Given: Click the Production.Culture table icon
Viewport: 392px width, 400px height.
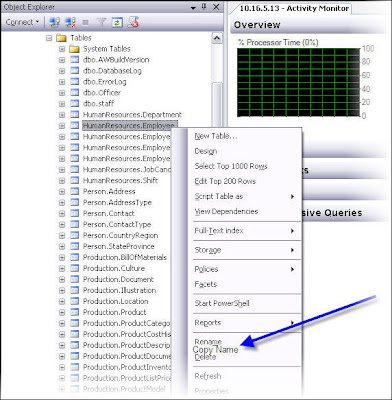Looking at the screenshot, I should point(75,269).
